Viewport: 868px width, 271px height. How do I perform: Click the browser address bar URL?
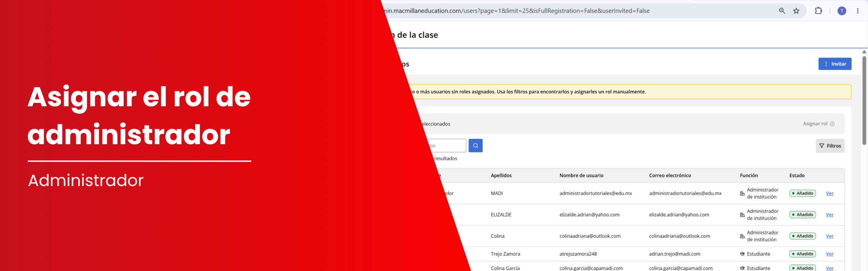click(516, 11)
